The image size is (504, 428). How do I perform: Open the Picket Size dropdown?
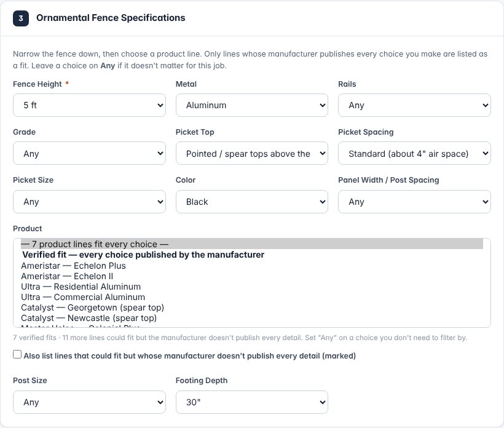(x=89, y=202)
